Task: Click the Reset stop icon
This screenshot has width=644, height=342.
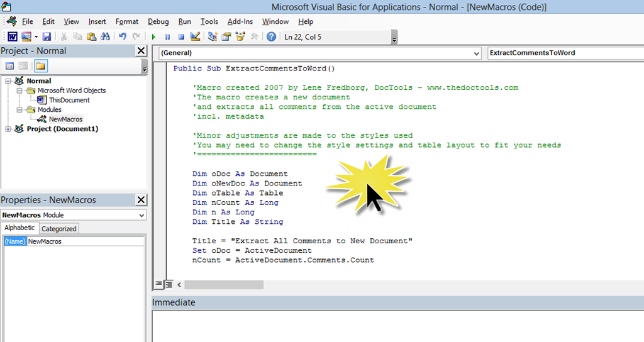Action: point(181,37)
